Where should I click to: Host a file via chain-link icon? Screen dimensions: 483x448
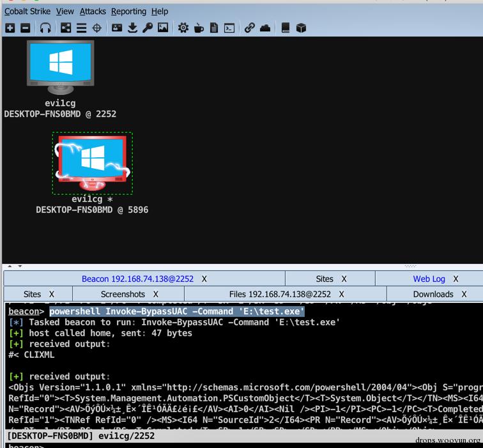click(x=249, y=28)
